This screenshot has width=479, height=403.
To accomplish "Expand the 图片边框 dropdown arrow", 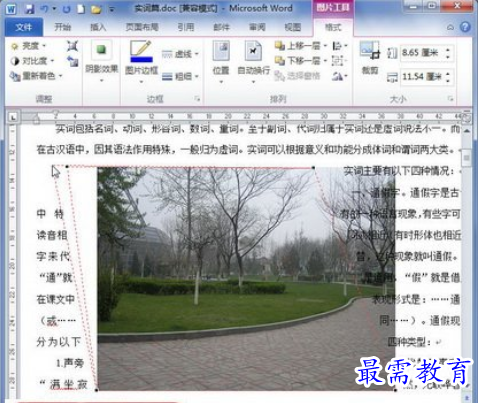I will 141,81.
